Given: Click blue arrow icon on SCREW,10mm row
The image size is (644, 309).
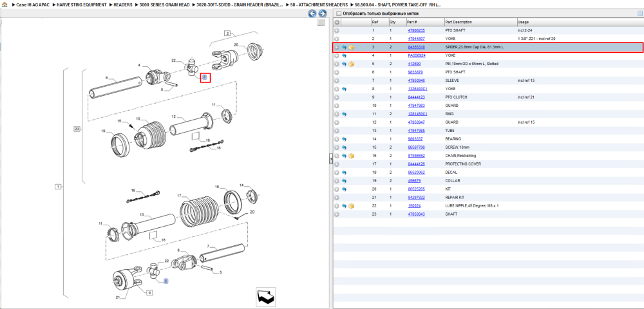Looking at the screenshot, I should coord(344,147).
